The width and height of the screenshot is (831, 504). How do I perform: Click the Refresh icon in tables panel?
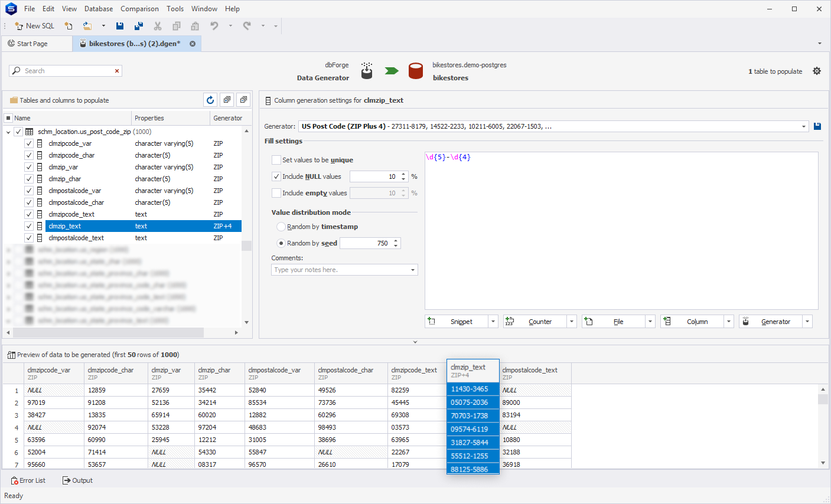210,100
